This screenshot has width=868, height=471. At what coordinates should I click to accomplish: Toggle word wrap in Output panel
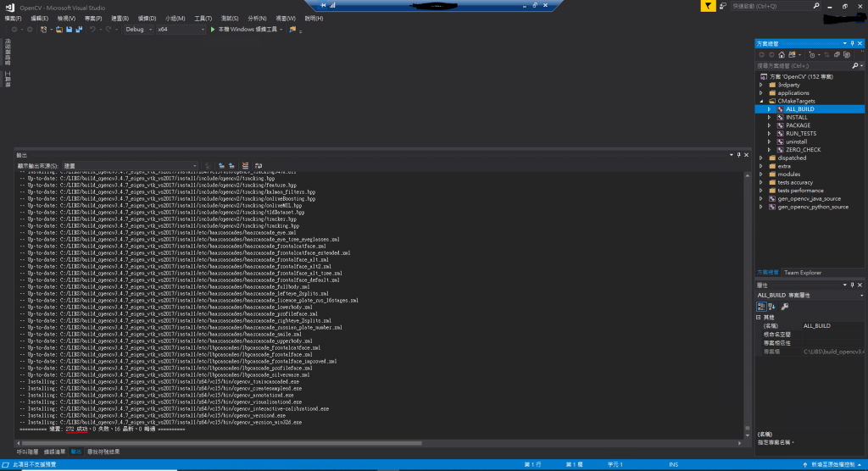coord(259,165)
